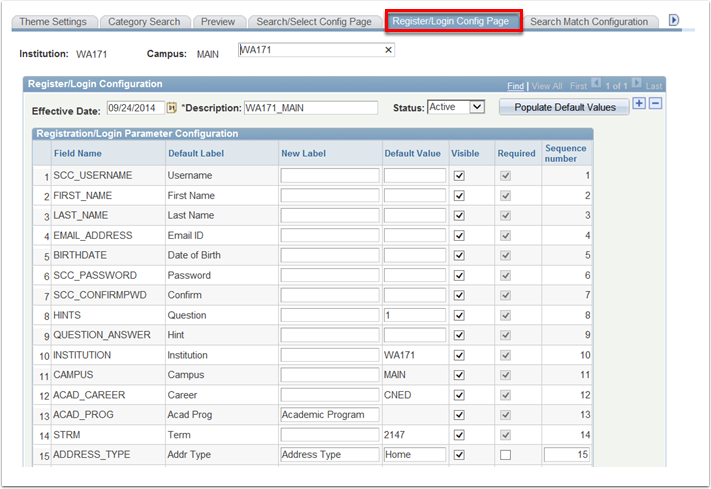Click the View All link
Viewport: 711px width, 489px height.
(546, 86)
